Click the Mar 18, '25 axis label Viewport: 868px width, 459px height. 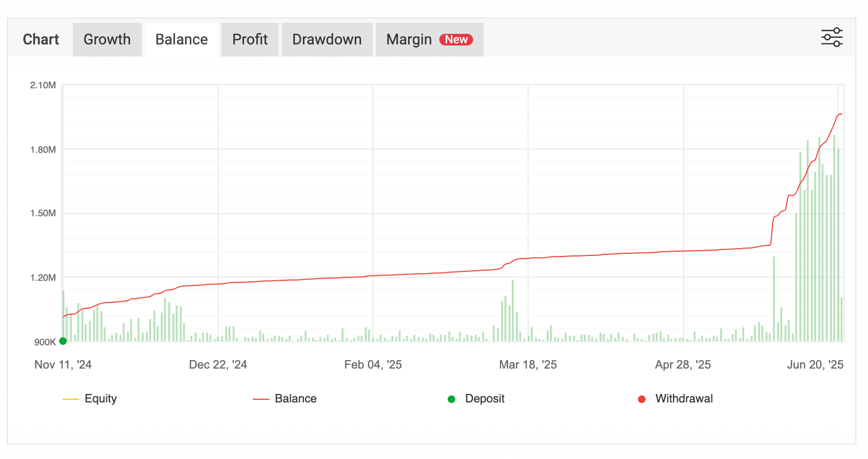(x=528, y=365)
